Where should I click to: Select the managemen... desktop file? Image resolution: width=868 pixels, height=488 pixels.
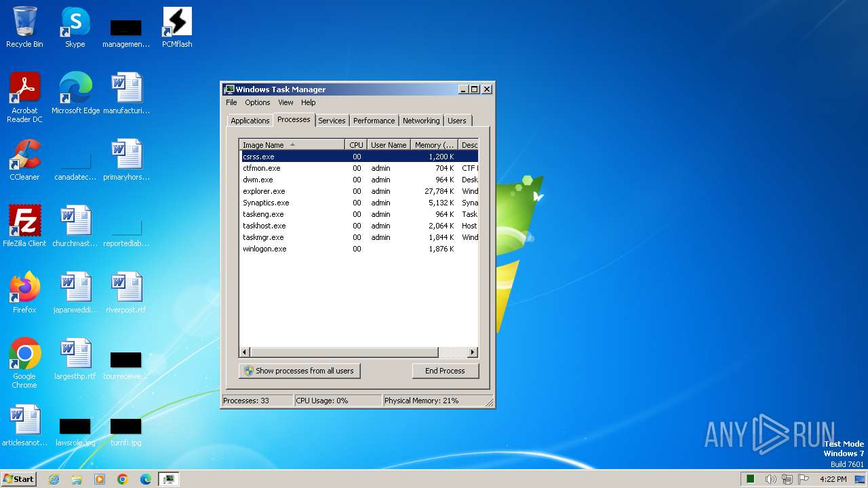[x=126, y=32]
